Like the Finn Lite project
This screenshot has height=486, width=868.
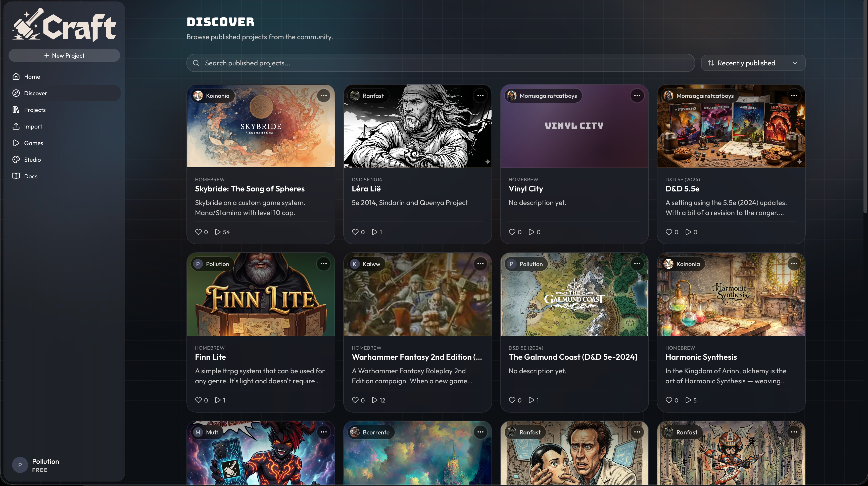click(199, 400)
